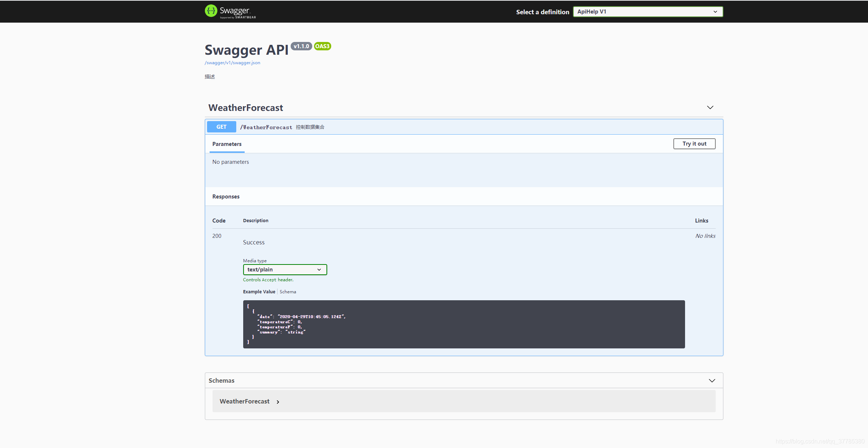Open the ApiHelp V1 definition dropdown

coord(648,12)
